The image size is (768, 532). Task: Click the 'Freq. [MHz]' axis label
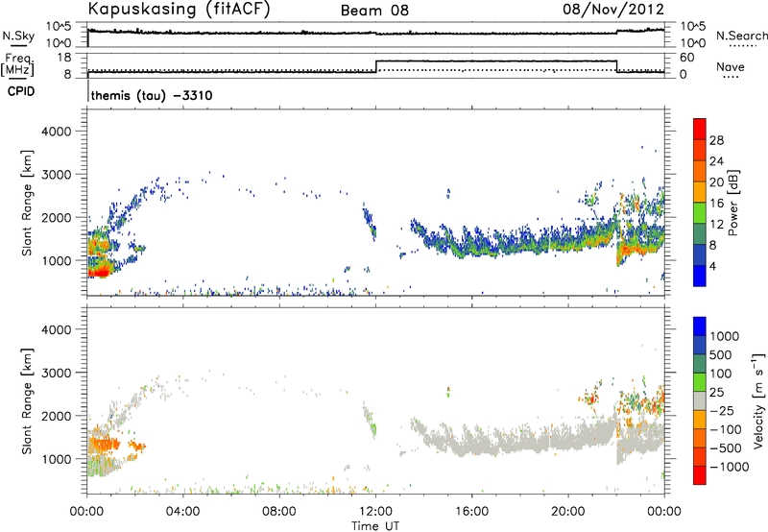[18, 64]
